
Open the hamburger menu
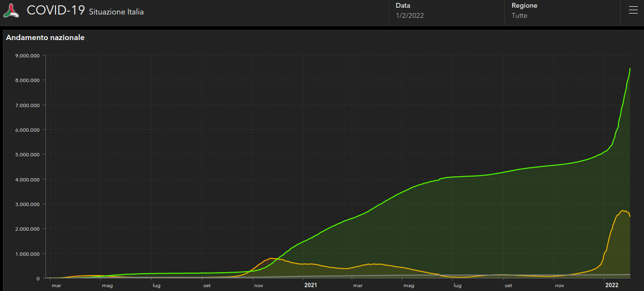[633, 10]
